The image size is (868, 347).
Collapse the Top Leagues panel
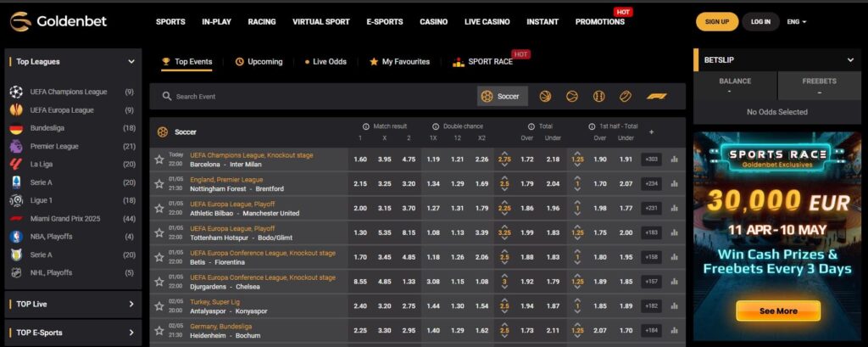coord(131,62)
